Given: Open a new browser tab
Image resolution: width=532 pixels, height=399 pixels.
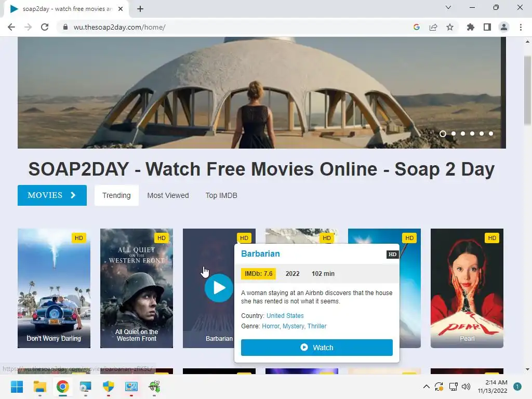Looking at the screenshot, I should pyautogui.click(x=140, y=9).
